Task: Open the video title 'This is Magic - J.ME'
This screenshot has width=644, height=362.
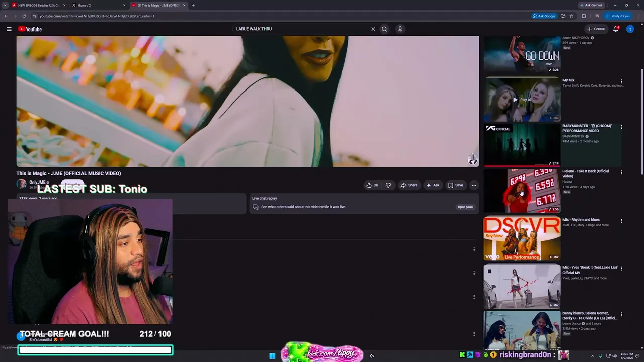Action: [x=68, y=173]
